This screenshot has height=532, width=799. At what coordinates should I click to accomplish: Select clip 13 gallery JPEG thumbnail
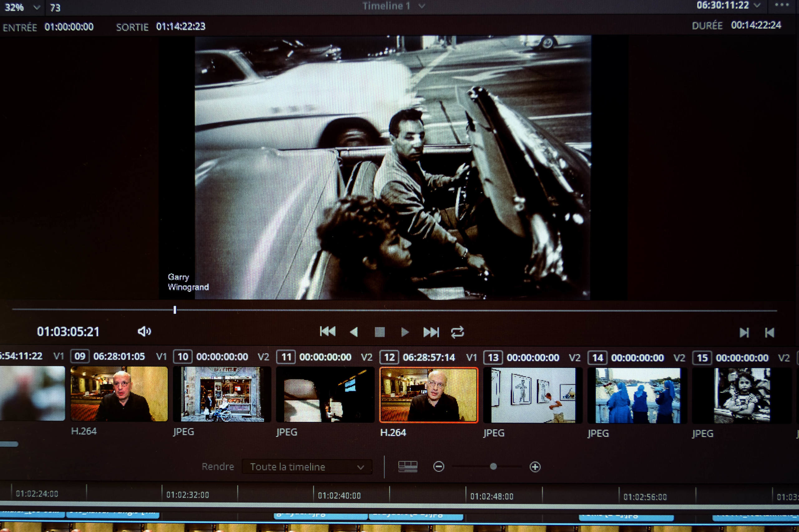point(533,395)
